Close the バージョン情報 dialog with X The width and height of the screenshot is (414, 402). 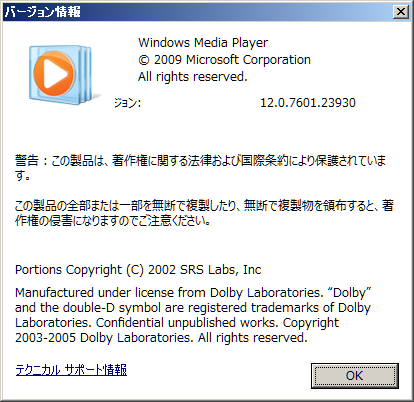[x=401, y=12]
